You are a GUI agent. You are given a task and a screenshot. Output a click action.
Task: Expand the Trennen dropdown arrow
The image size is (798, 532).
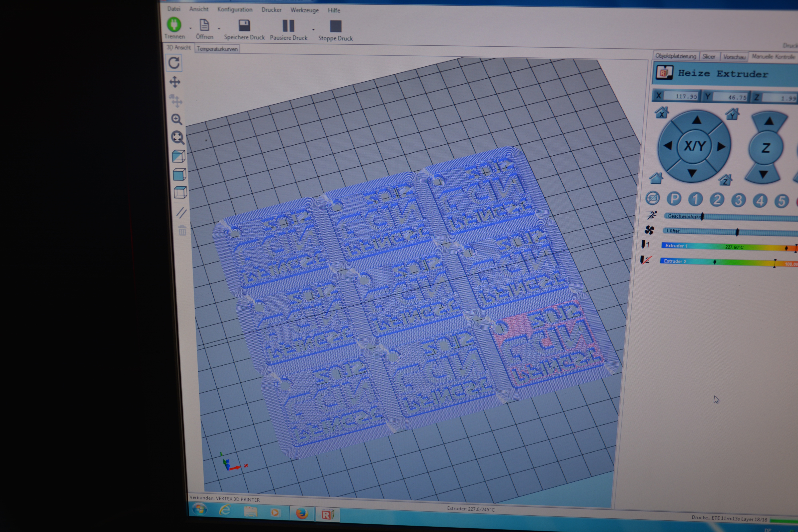tap(190, 28)
